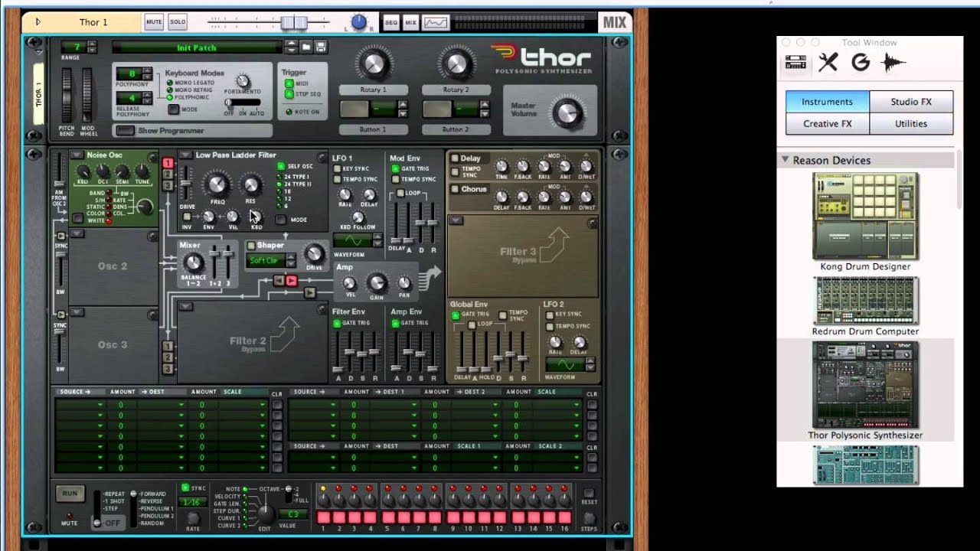Toggle the Shaper on button
The image size is (980, 551).
point(251,246)
